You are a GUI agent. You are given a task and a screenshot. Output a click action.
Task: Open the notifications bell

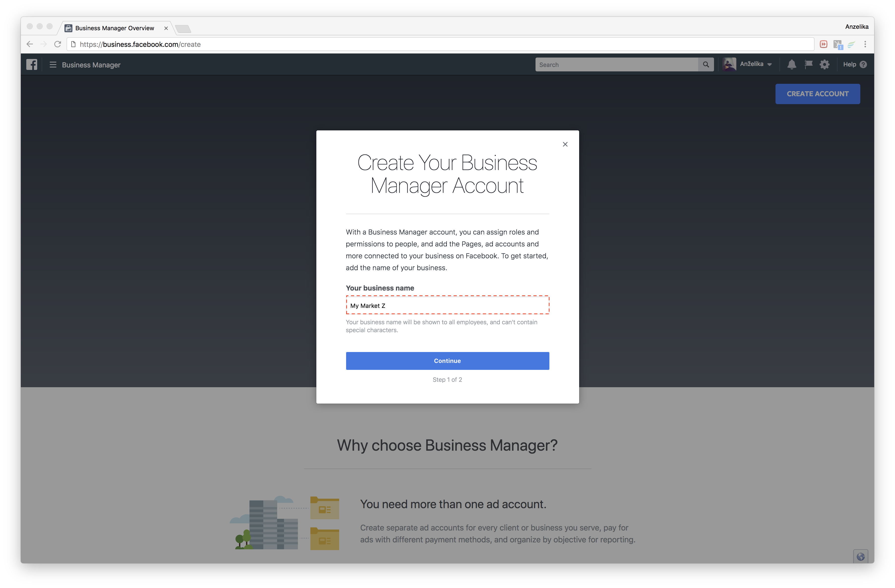coord(792,65)
